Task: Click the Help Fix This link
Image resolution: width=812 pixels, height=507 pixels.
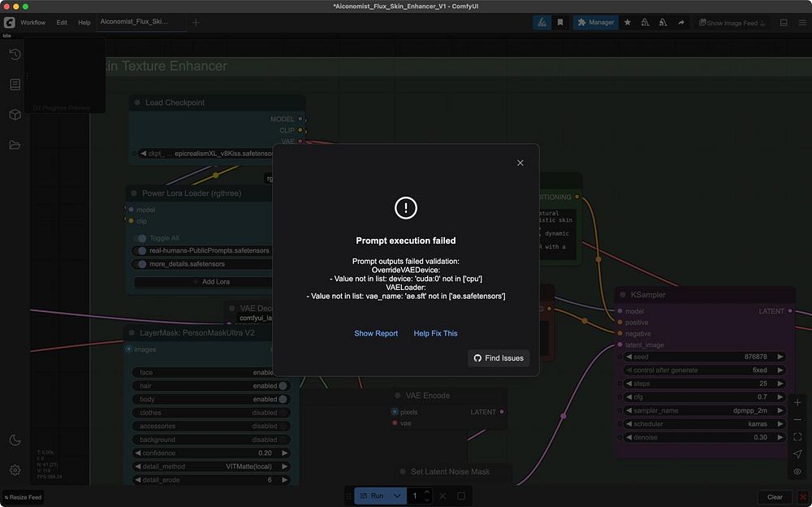Action: (x=435, y=333)
